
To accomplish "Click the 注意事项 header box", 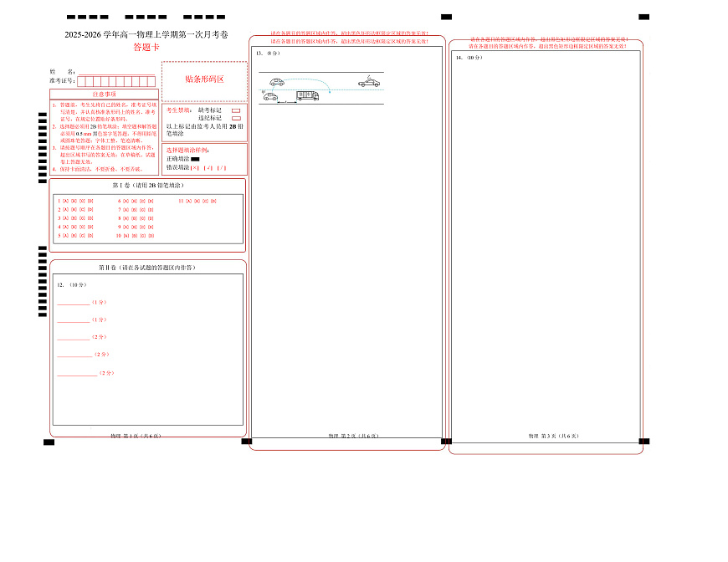I will point(105,95).
